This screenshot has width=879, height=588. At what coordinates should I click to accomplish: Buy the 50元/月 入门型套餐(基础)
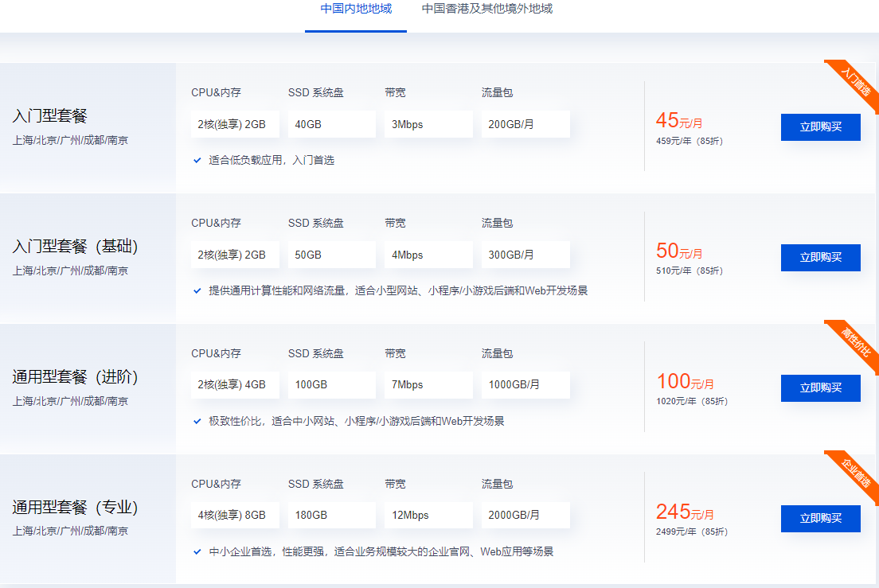(x=820, y=258)
